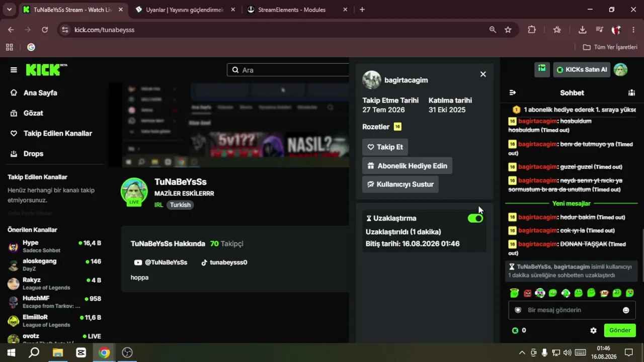644x362 pixels.
Task: Close the bagirtacagim user card
Action: [x=483, y=74]
